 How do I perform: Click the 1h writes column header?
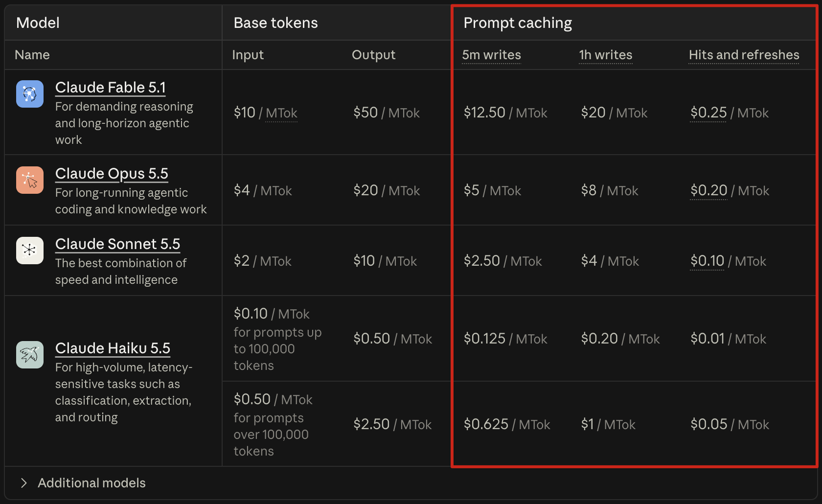click(x=606, y=55)
